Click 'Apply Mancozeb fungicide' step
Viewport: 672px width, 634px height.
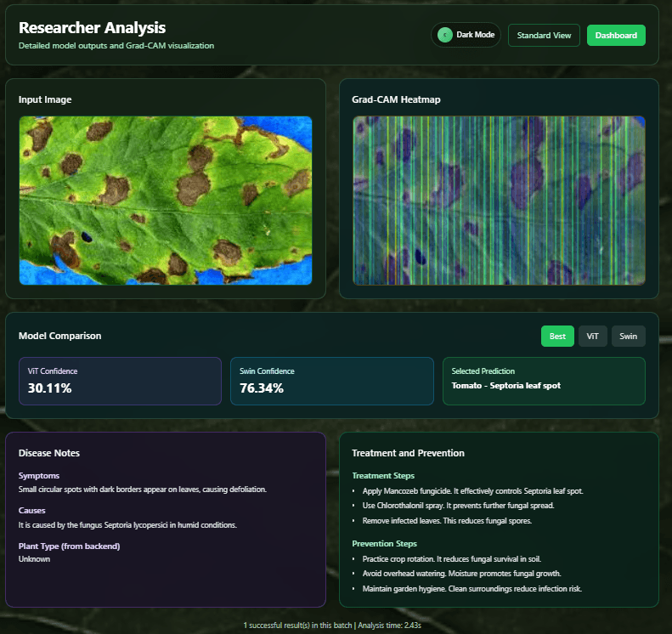tap(472, 491)
